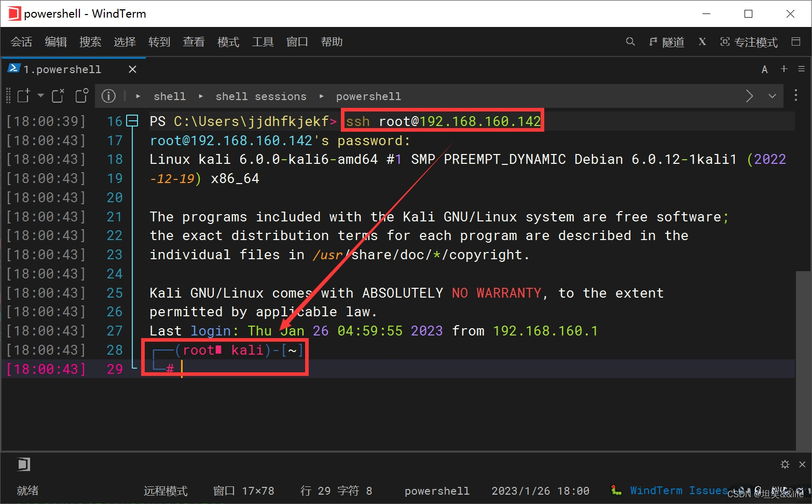The image size is (812, 504).
Task: Open the 编辑 menu
Action: click(56, 42)
